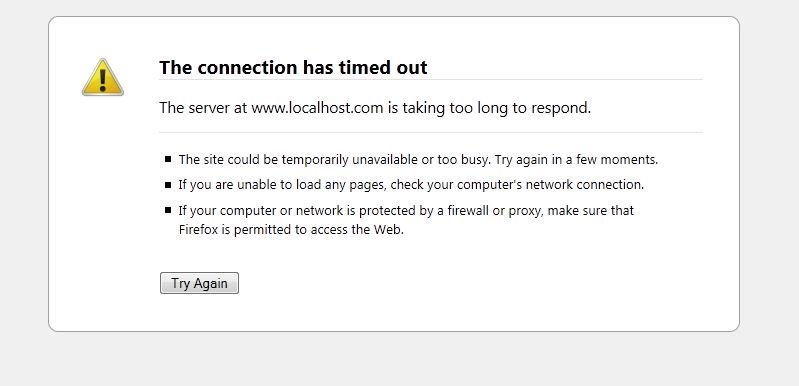This screenshot has height=386, width=799.
Task: Click the word 'firewall' in the third bullet
Action: click(468, 210)
